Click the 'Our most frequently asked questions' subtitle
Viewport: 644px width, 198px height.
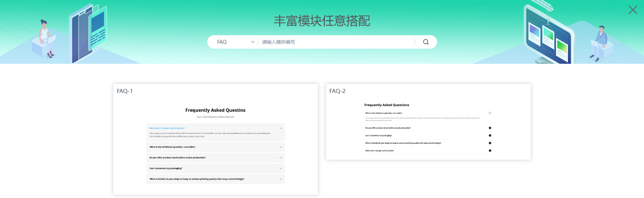[x=215, y=117]
